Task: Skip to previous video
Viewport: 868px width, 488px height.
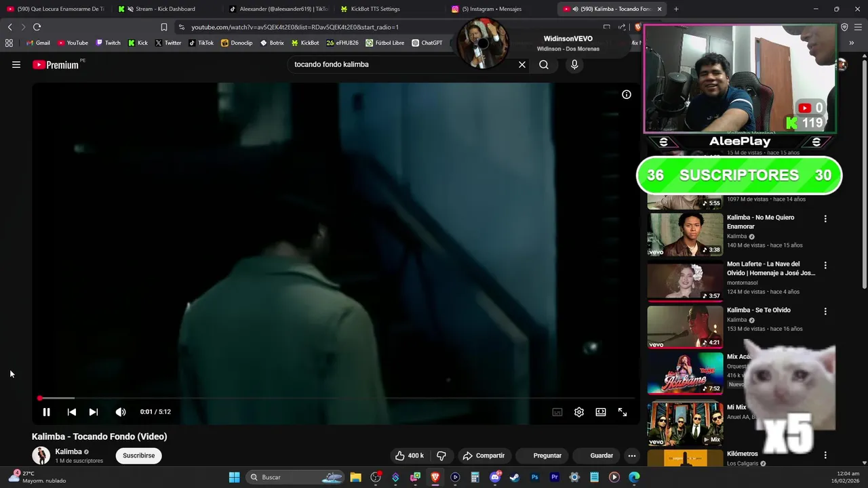Action: pos(71,411)
